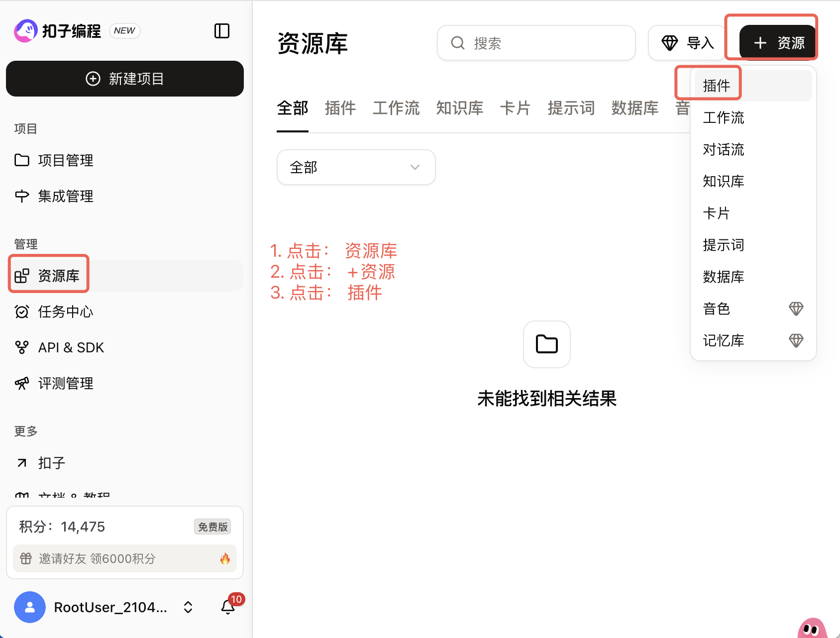
Task: Open API & SDK page
Action: [x=71, y=348]
